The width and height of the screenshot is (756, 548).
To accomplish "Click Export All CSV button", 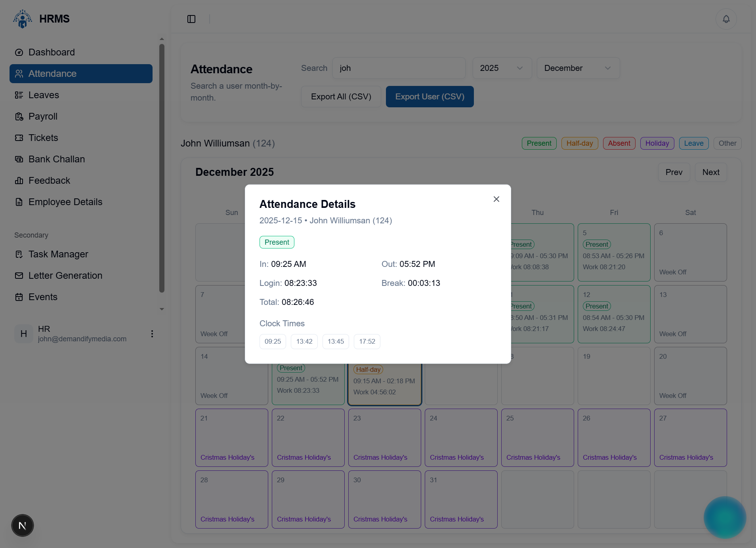I will tap(341, 96).
